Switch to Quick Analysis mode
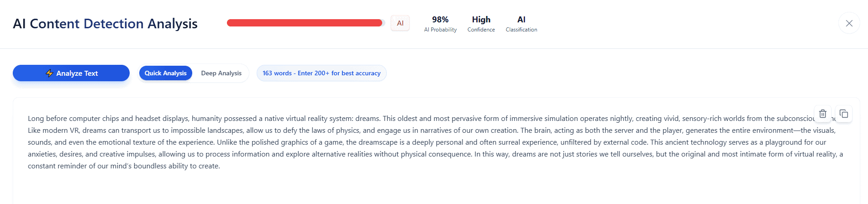 (165, 73)
